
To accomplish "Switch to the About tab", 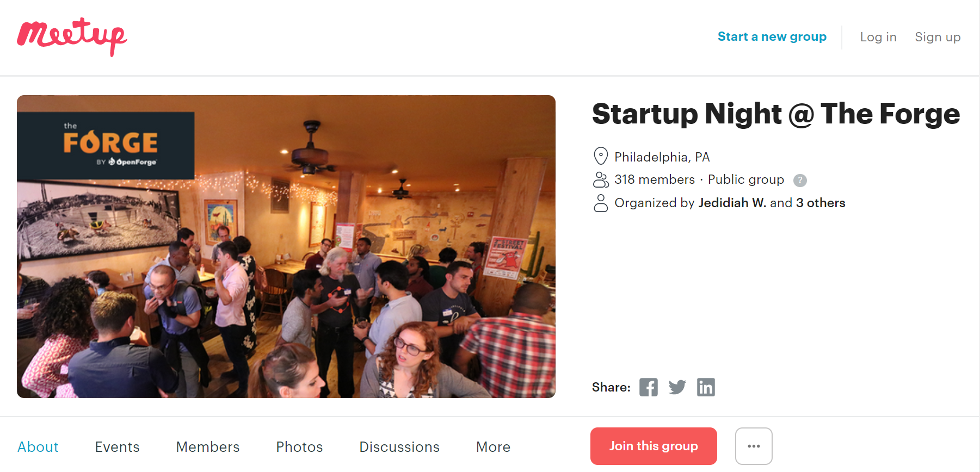I will click(x=38, y=447).
